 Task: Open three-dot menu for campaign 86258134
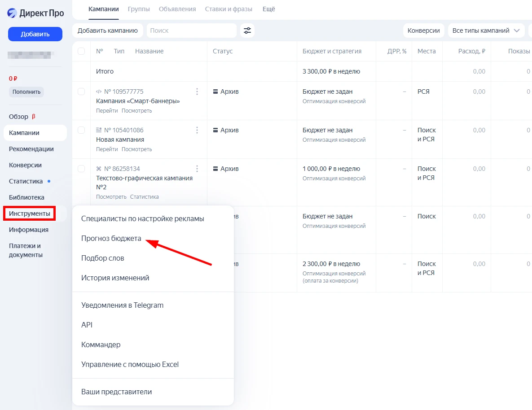197,169
